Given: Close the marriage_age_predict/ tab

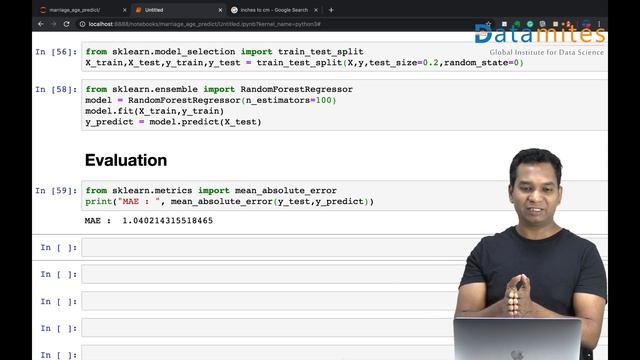Looking at the screenshot, I should coord(124,10).
